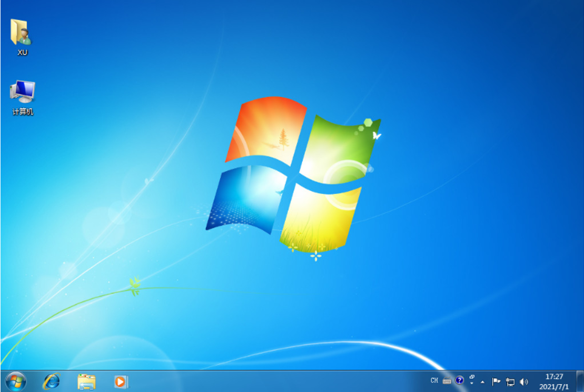Open the Windows Start menu orb
584x392 pixels.
pos(16,381)
